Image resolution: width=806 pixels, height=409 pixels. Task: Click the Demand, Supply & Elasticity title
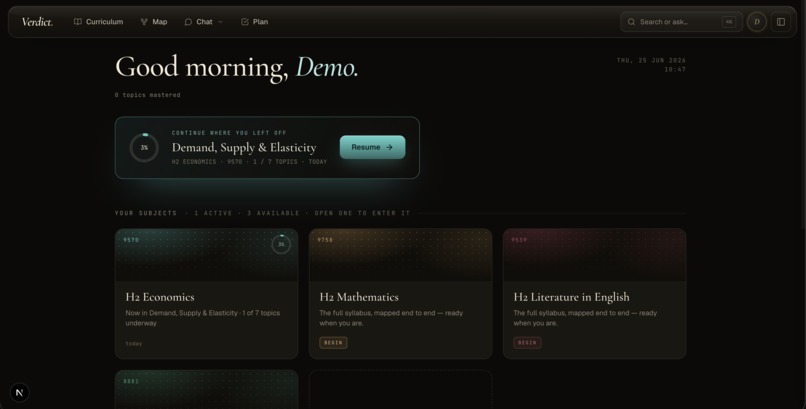pyautogui.click(x=244, y=147)
